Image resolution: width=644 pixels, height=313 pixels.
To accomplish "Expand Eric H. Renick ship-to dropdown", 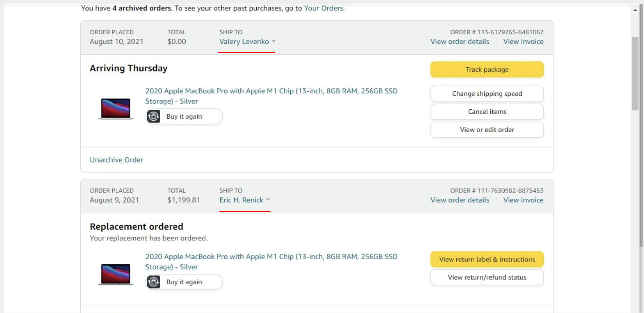I will click(244, 200).
